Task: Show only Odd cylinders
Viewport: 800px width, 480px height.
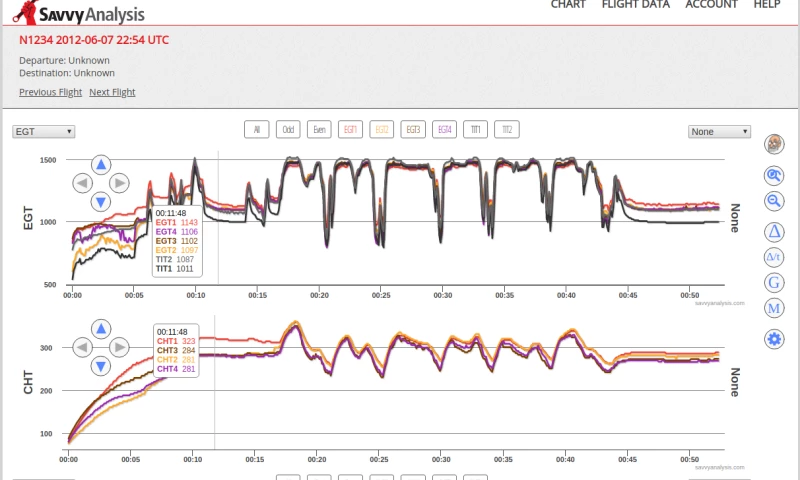Action: pyautogui.click(x=289, y=129)
